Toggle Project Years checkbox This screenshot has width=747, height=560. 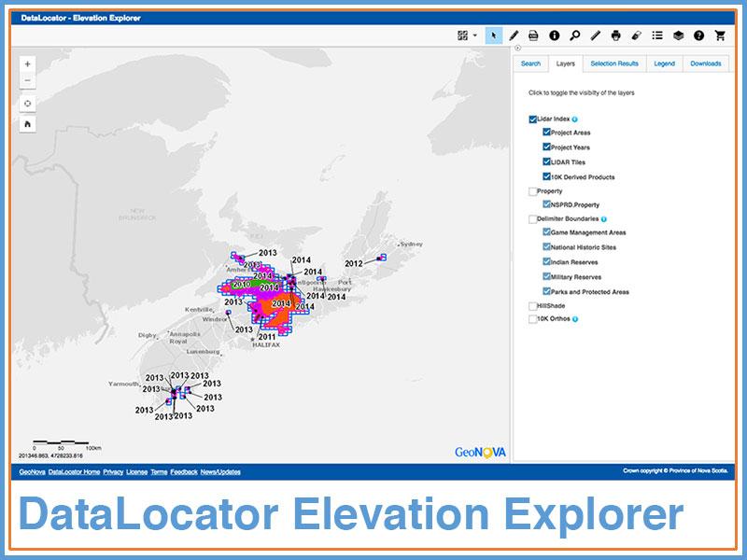point(547,147)
